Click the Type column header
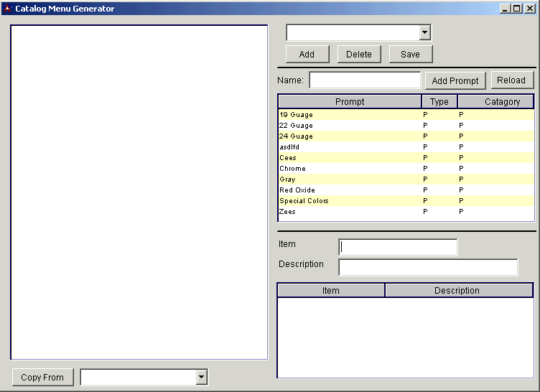This screenshot has width=540, height=392. [x=439, y=102]
